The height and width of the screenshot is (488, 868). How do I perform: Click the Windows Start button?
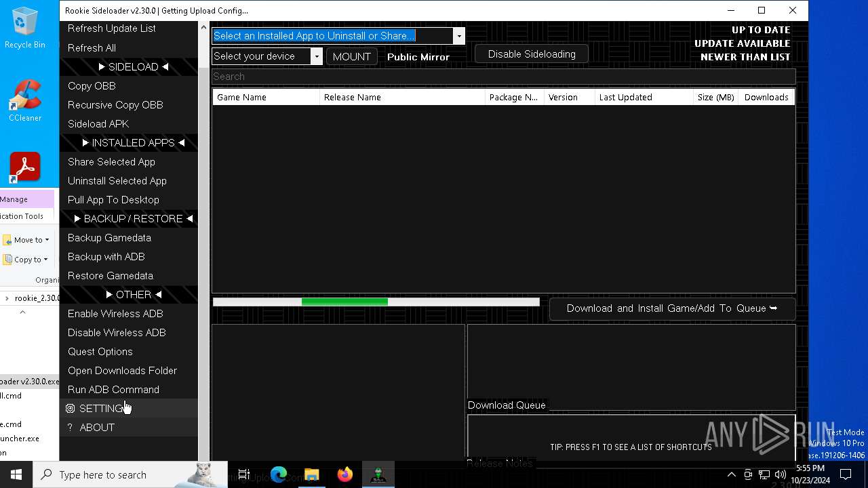16,474
